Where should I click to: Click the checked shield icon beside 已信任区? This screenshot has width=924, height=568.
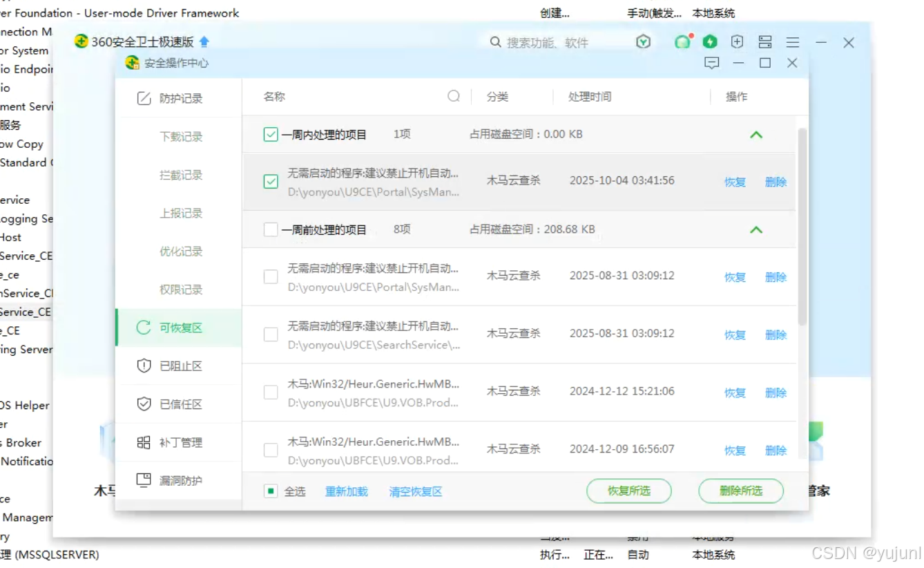click(x=144, y=404)
